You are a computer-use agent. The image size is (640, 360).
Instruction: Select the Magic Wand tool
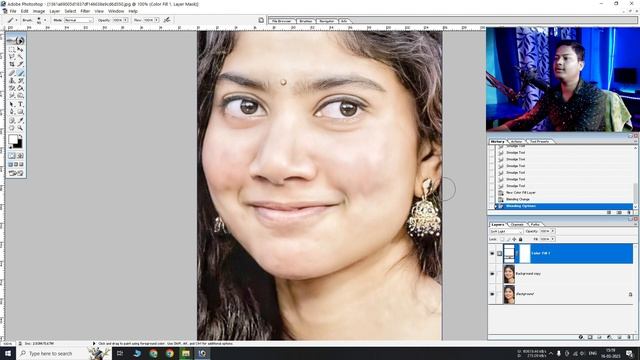20,57
